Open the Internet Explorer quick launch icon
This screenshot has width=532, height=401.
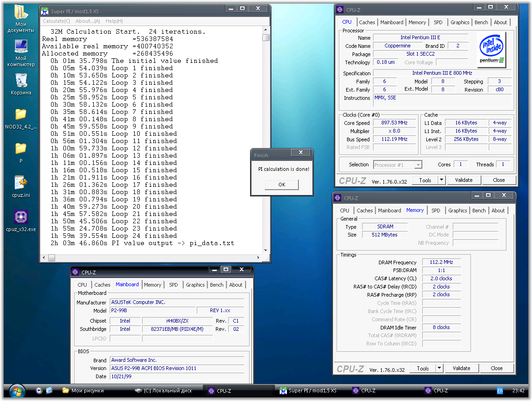(x=50, y=391)
